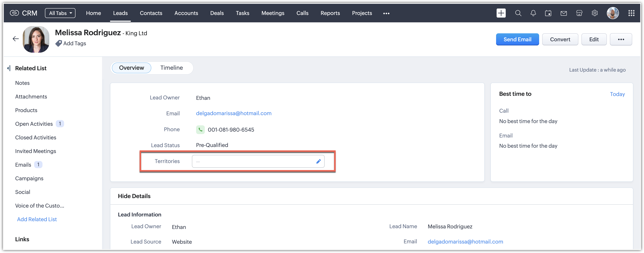This screenshot has height=253, width=644.
Task: Click the green phone call icon
Action: [x=200, y=130]
